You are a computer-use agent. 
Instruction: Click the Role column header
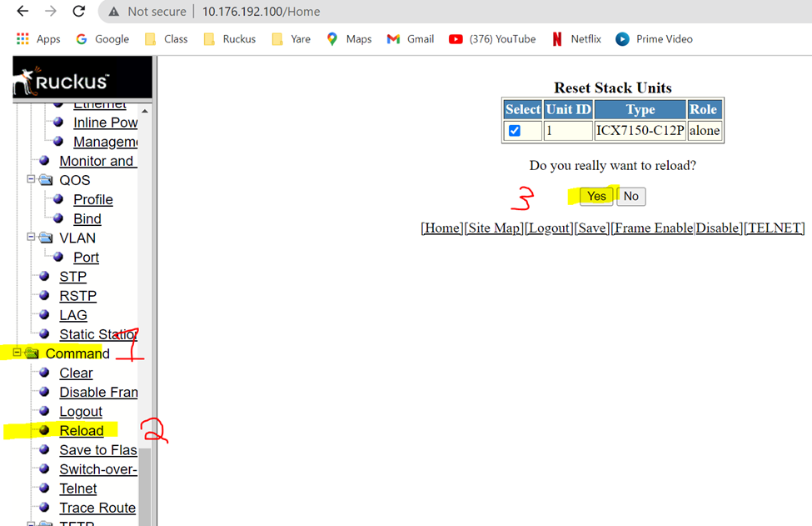703,110
